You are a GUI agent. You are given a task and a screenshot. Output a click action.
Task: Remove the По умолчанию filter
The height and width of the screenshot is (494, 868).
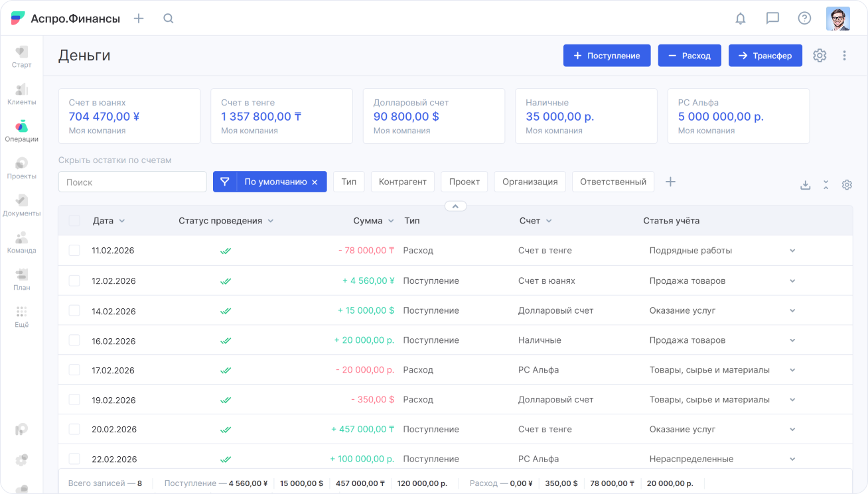coord(315,182)
